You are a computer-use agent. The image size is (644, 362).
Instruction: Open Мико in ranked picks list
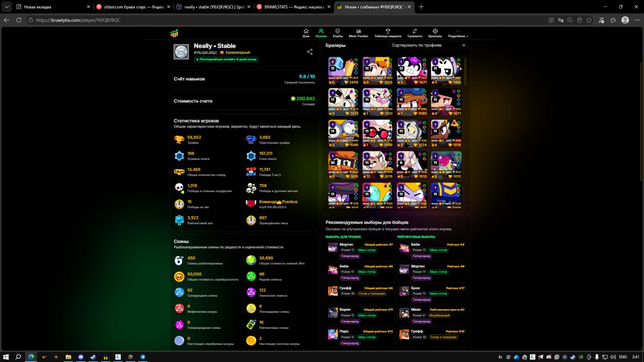point(432,315)
